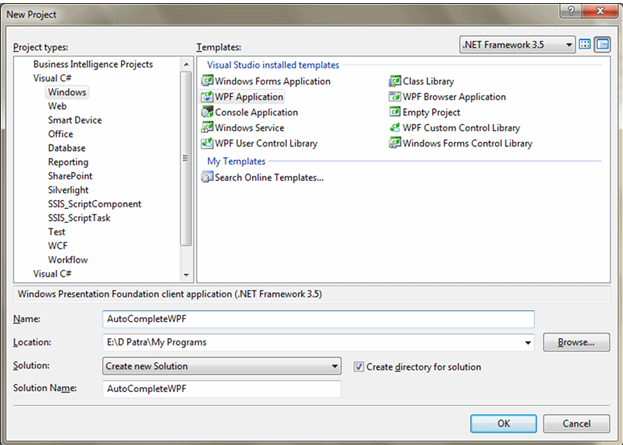Screen dimensions: 623x445
Task: Open the Create new Solution dropdown
Action: [336, 367]
